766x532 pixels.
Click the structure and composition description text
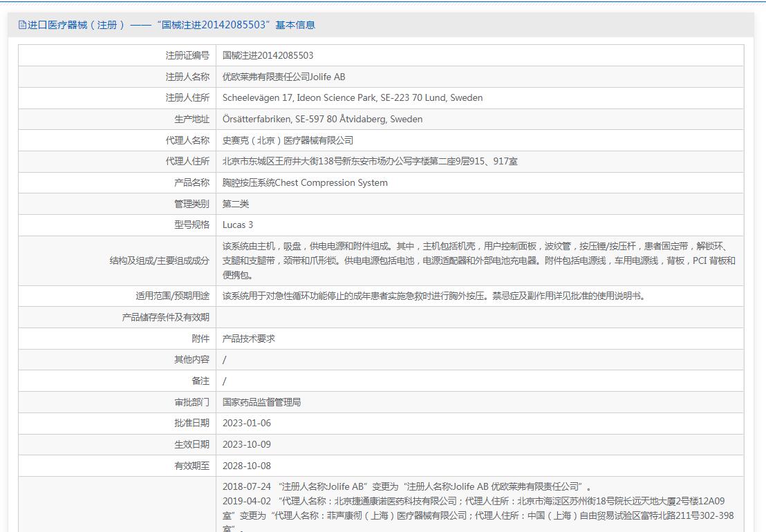(x=478, y=260)
